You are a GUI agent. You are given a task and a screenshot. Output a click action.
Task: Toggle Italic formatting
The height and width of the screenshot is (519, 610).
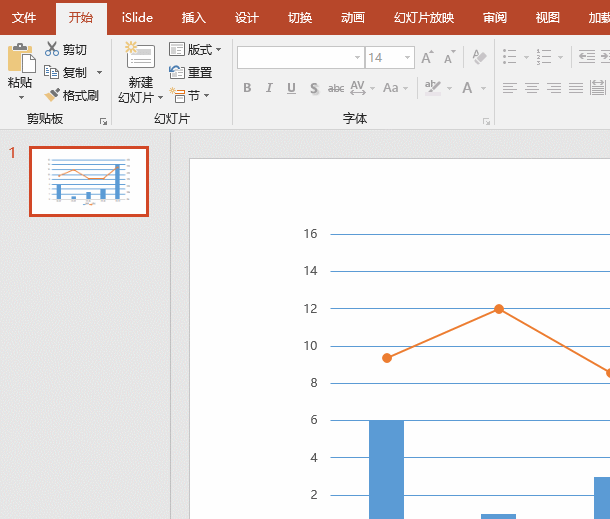pyautogui.click(x=269, y=88)
